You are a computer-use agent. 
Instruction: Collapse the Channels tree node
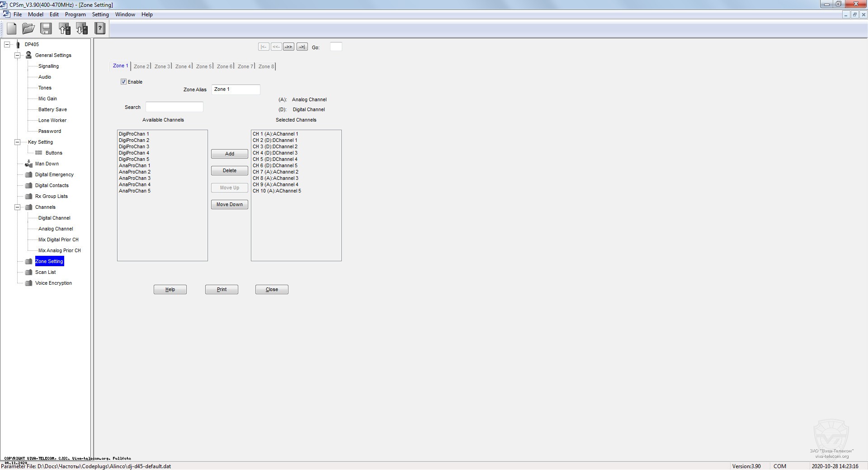tap(18, 207)
